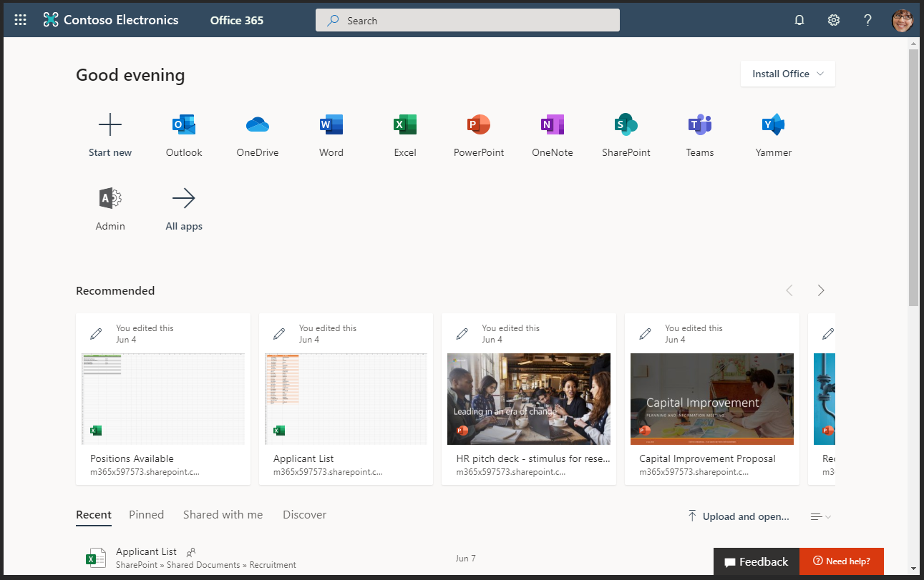Switch to the Pinned tab

point(147,515)
